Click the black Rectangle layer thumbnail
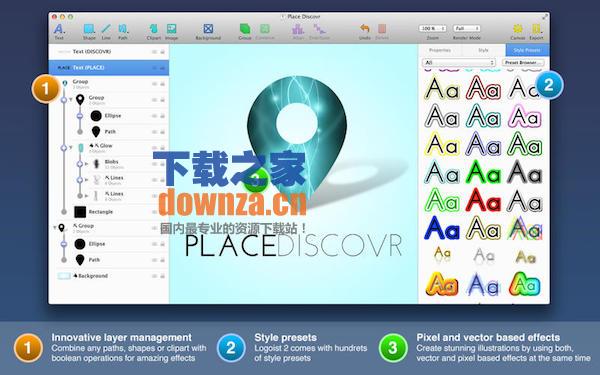Image resolution: width=600 pixels, height=375 pixels. 80,212
